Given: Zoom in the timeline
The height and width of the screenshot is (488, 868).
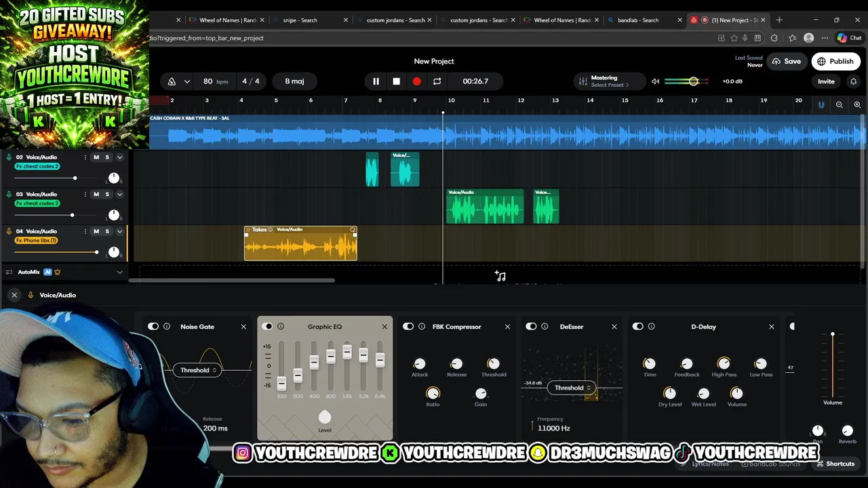Looking at the screenshot, I should pyautogui.click(x=857, y=104).
